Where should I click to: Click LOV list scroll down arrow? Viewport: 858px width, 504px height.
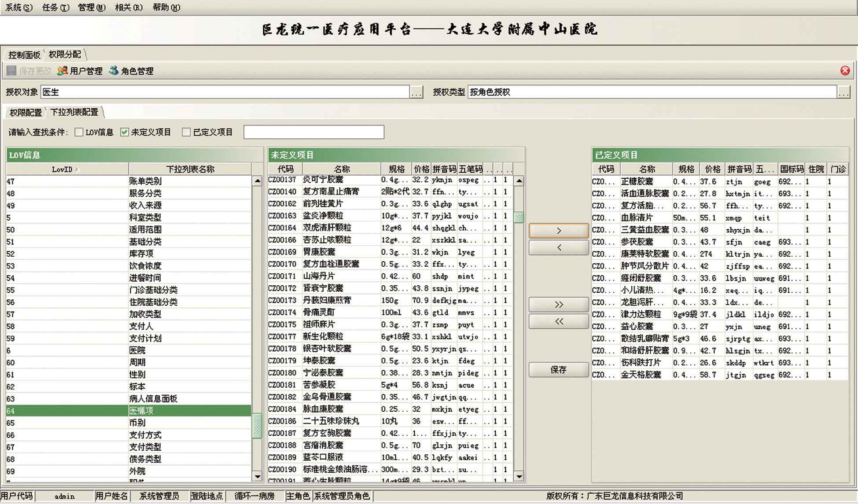pos(257,476)
